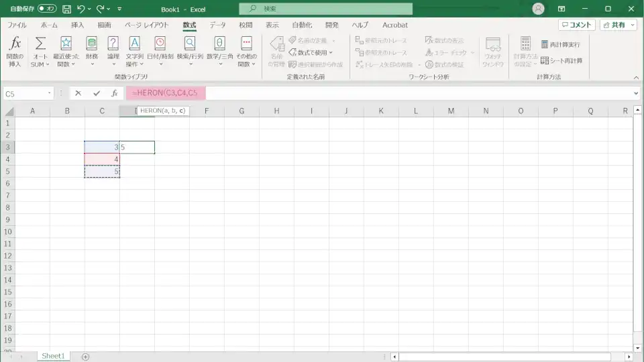
Task: Click the Name Manager (名前の管理) icon
Action: (277, 44)
